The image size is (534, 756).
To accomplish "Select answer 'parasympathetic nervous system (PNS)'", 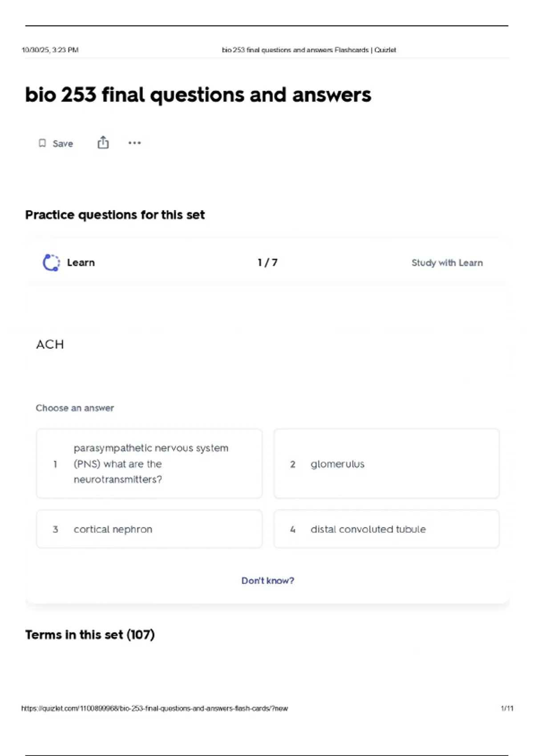I will click(149, 463).
